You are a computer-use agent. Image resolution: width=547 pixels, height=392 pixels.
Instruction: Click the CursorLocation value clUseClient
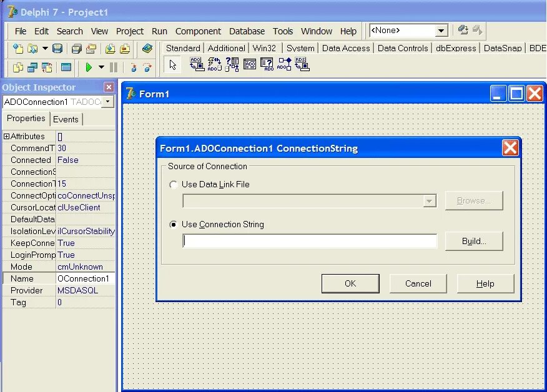coord(86,207)
